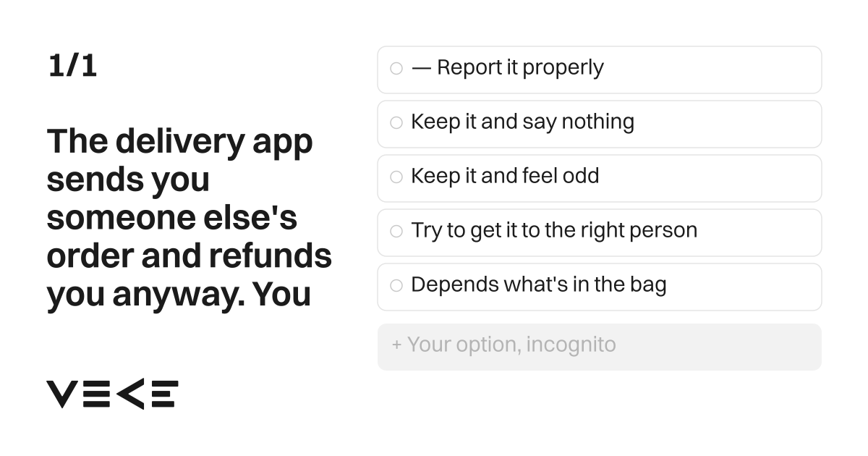Tick the radio circle beside 'Keep it and feel odd'
868x456 pixels.
coord(396,177)
